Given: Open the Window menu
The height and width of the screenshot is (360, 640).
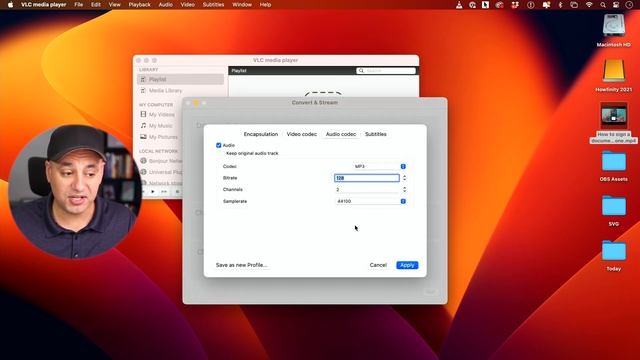Looking at the screenshot, I should (x=242, y=5).
